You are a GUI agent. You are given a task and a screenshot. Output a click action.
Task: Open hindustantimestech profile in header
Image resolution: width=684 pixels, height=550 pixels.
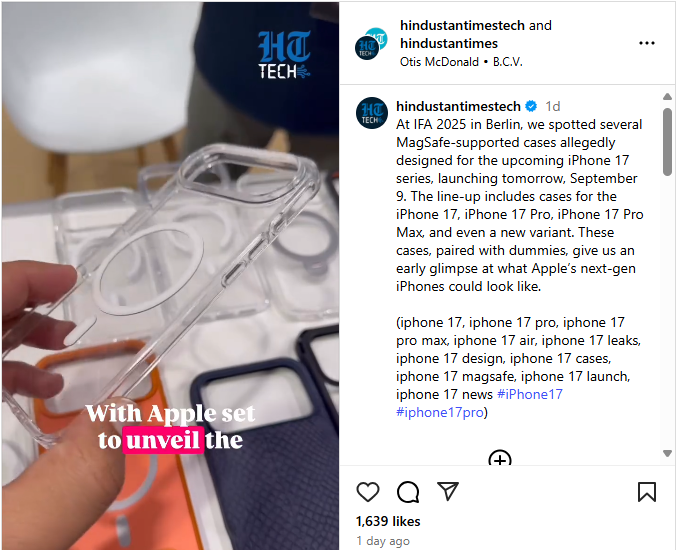click(x=462, y=26)
